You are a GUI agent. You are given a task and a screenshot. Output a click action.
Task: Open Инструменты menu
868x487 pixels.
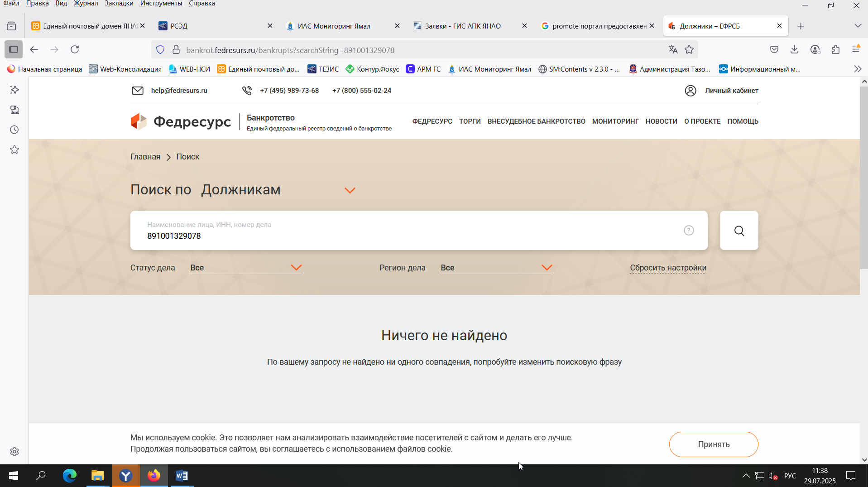(161, 4)
